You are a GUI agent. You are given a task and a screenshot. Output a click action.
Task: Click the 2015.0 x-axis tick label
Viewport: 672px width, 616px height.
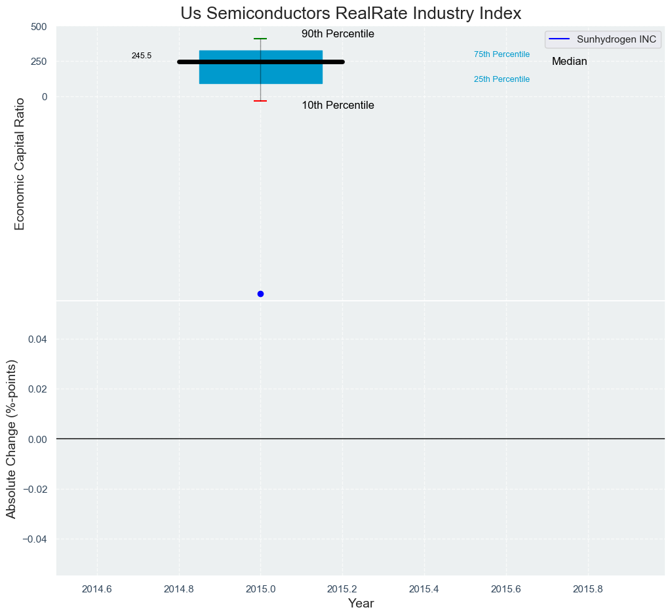point(260,588)
